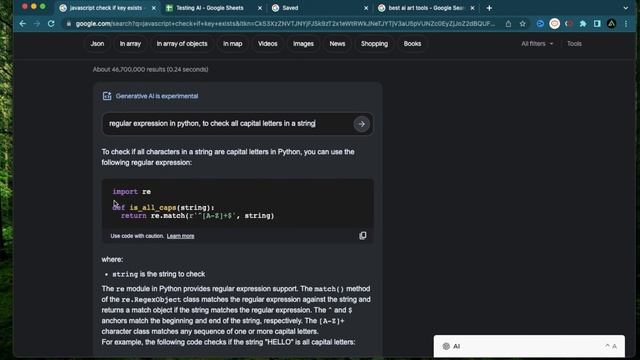View site info lock icon
The height and width of the screenshot is (360, 640).
pyautogui.click(x=69, y=24)
